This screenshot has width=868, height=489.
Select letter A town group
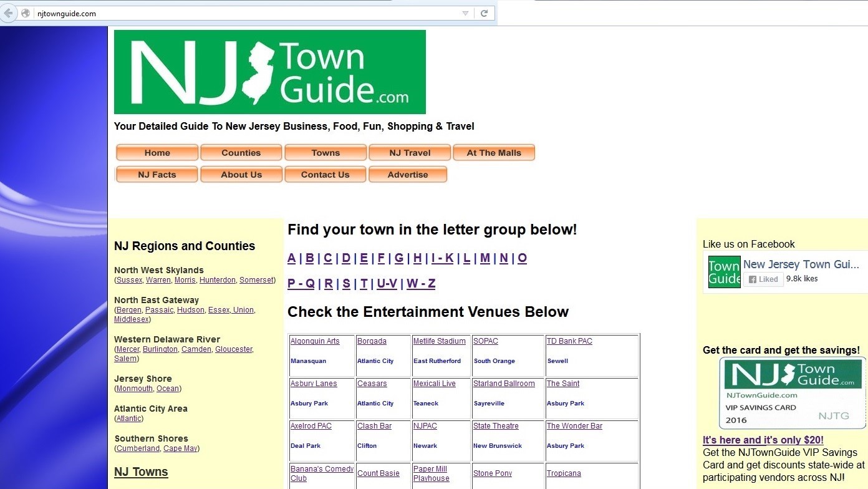click(x=292, y=258)
